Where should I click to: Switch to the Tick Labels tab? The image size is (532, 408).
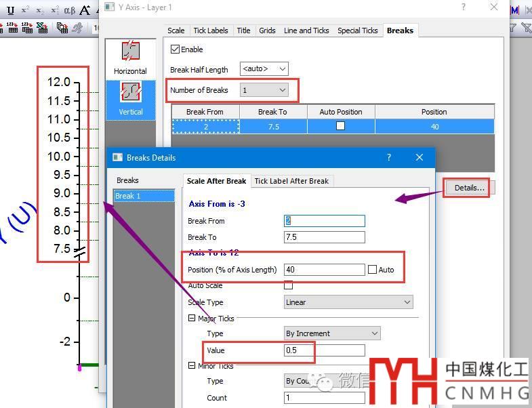210,30
